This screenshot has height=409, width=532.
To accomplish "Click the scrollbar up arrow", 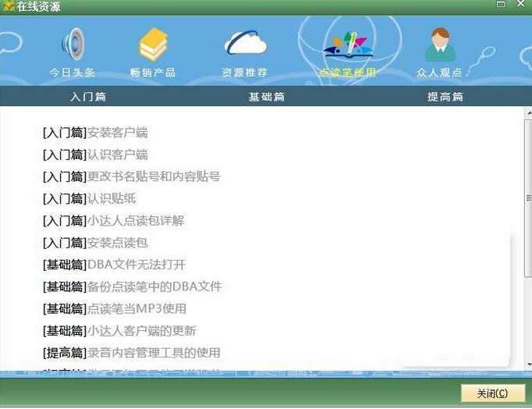I will tap(529, 113).
